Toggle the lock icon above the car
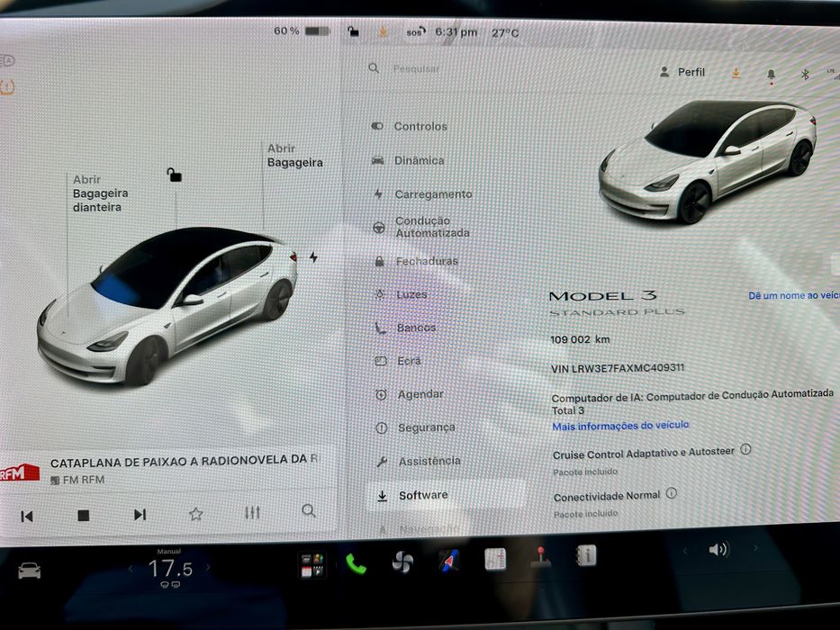The height and width of the screenshot is (630, 840). point(174,175)
